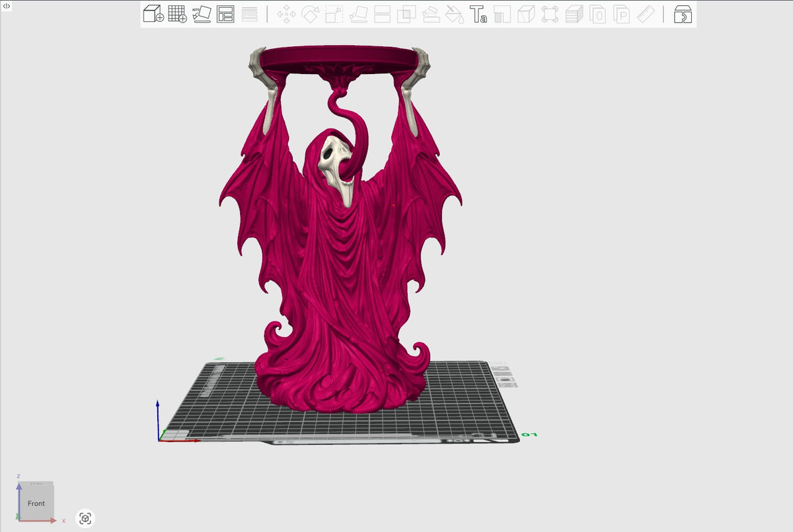Select the Rotate tool icon
Screen dimensions: 793x532
click(310, 14)
